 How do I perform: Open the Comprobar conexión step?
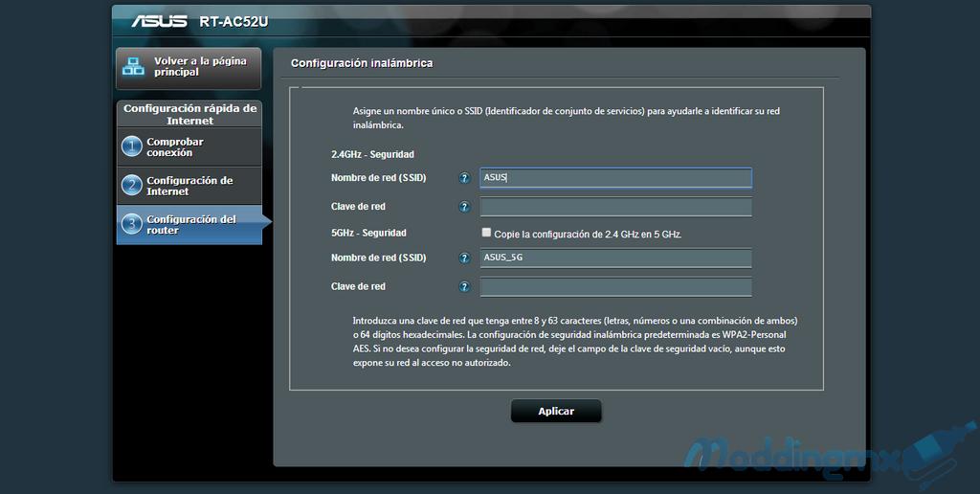point(189,146)
